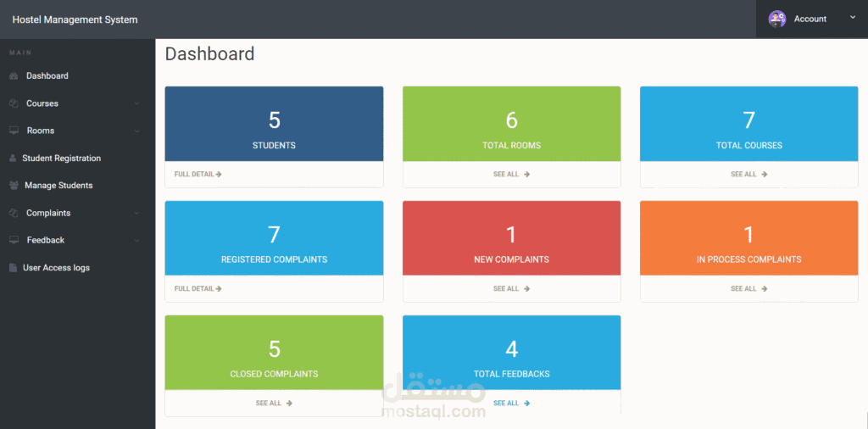Click the Hostel Management System title
The image size is (868, 429).
click(x=75, y=20)
